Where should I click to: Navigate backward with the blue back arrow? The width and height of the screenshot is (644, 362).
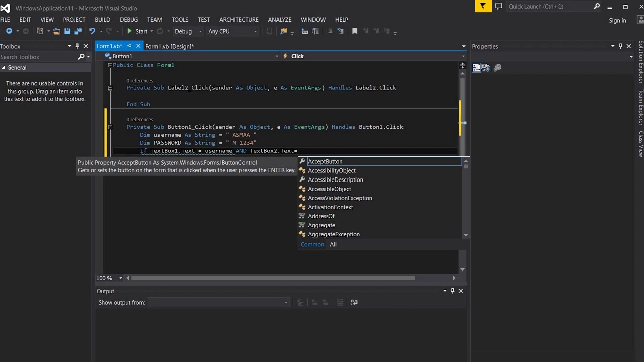(x=9, y=31)
